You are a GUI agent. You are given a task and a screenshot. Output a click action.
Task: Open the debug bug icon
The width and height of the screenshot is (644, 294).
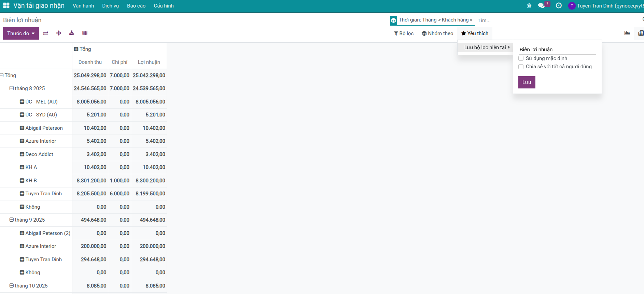coord(529,6)
